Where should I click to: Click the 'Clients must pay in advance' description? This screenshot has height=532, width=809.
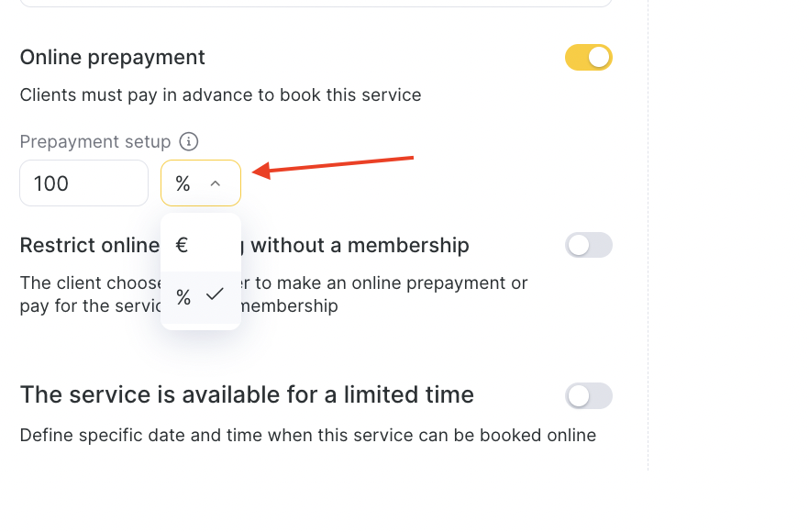pos(220,95)
